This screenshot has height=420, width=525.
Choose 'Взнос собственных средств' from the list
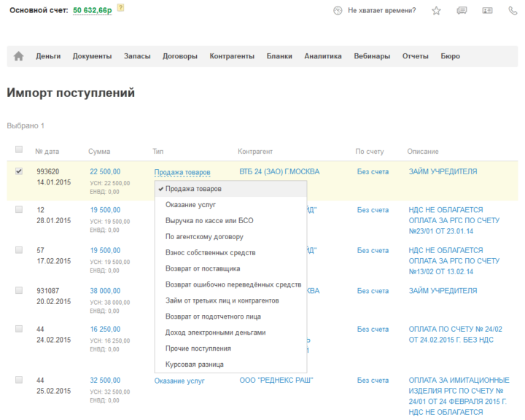pos(210,252)
